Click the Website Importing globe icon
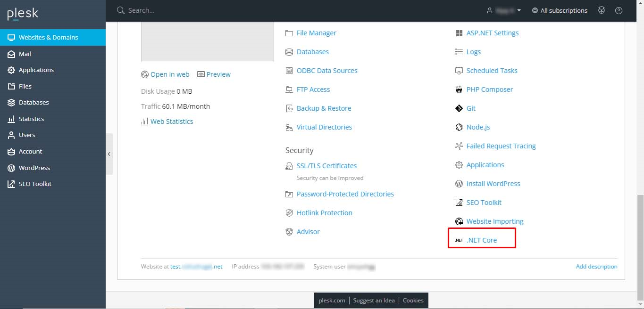 459,221
